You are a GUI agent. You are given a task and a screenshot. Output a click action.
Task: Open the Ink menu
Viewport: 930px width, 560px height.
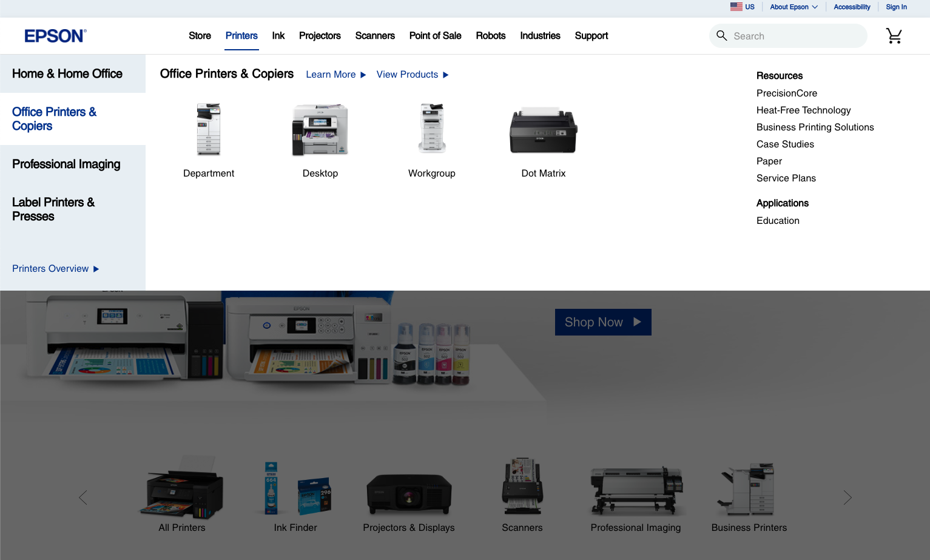[278, 36]
